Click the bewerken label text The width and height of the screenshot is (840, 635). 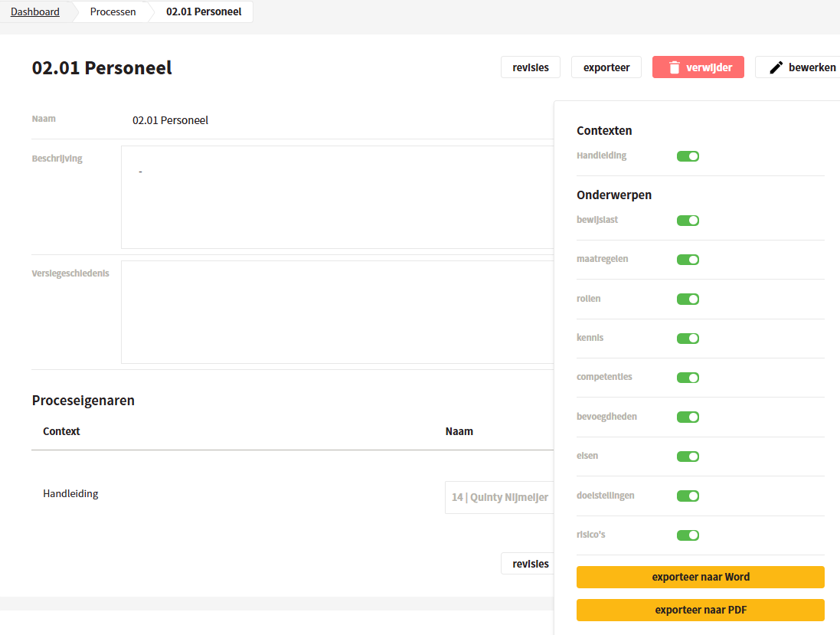click(812, 67)
